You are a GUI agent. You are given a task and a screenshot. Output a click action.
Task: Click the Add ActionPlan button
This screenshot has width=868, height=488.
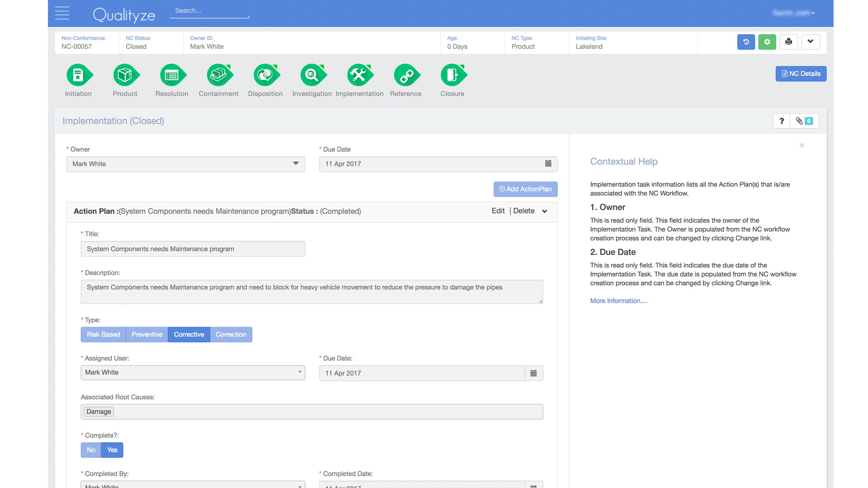coord(525,189)
